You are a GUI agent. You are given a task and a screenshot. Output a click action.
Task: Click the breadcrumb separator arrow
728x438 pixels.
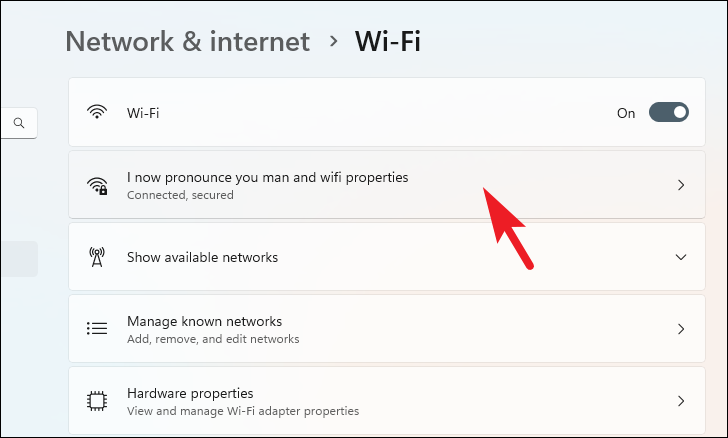coord(333,41)
